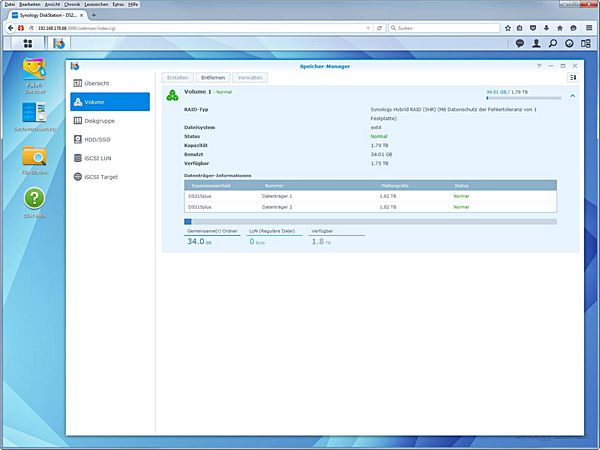Open the DSM notifications speech bubble

519,43
